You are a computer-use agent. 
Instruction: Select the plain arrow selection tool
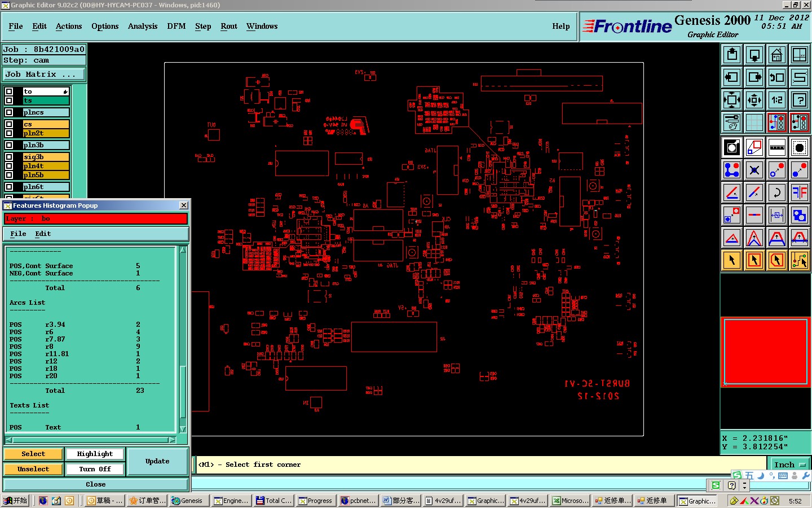[x=732, y=260]
